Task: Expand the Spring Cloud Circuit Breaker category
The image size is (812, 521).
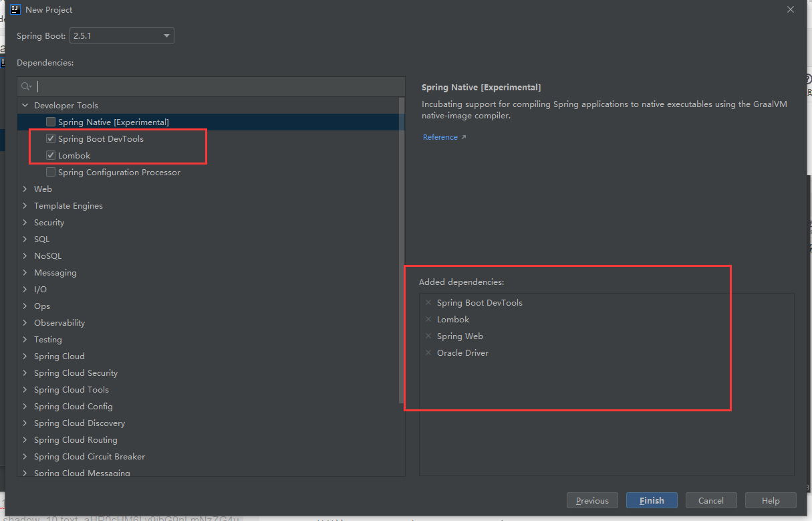Action: pos(25,456)
